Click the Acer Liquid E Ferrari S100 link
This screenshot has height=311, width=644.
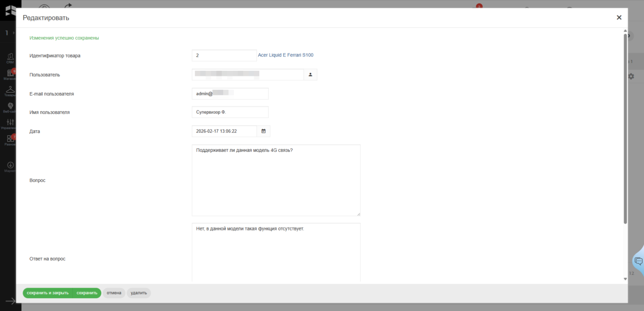[x=285, y=55]
